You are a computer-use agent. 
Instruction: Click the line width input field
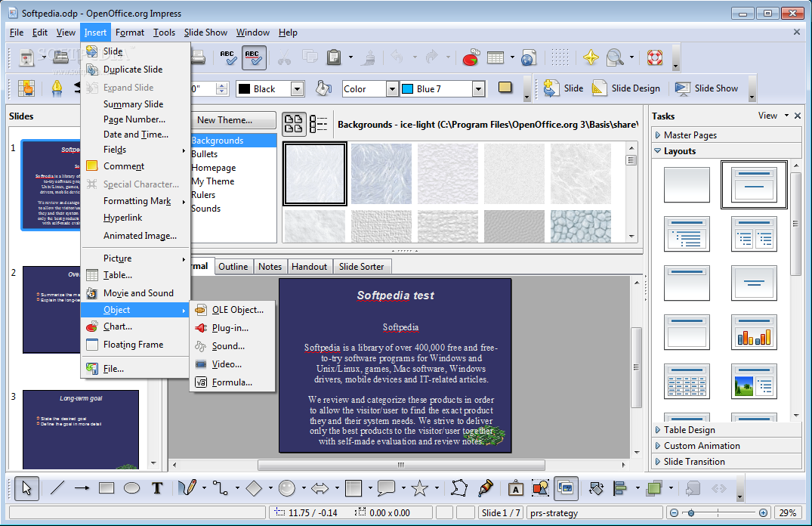pyautogui.click(x=203, y=88)
